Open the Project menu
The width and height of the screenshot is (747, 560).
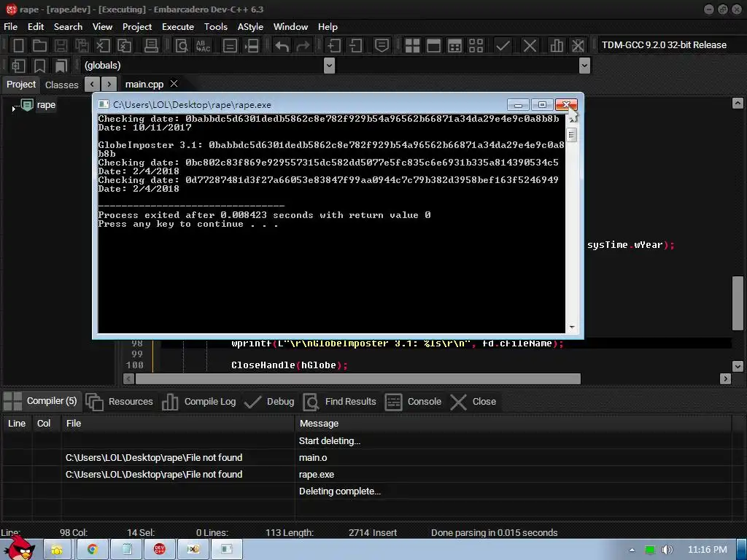[x=137, y=27]
